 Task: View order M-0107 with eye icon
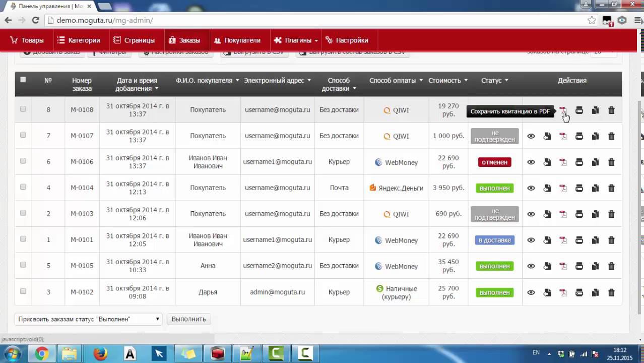[531, 136]
